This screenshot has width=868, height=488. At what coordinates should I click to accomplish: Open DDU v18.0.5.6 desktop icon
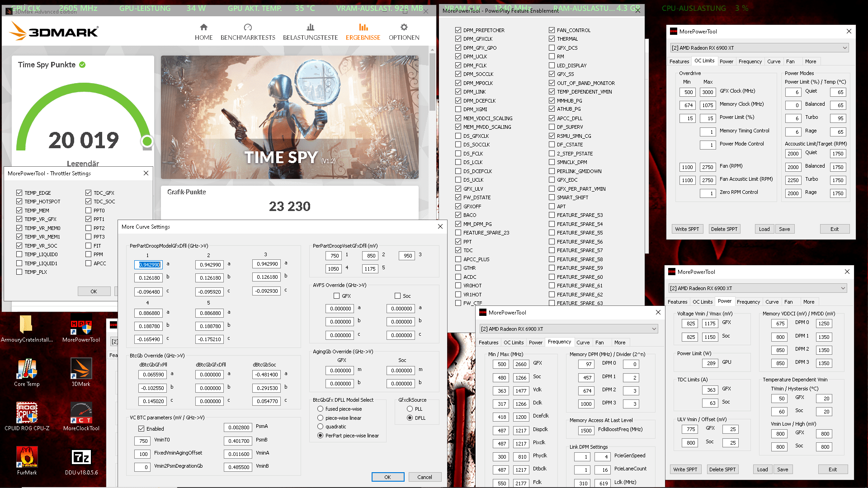coord(81,462)
